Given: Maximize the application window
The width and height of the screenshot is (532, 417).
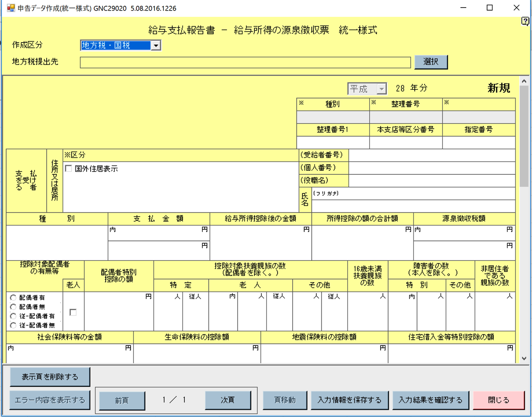Looking at the screenshot, I should pyautogui.click(x=489, y=8).
